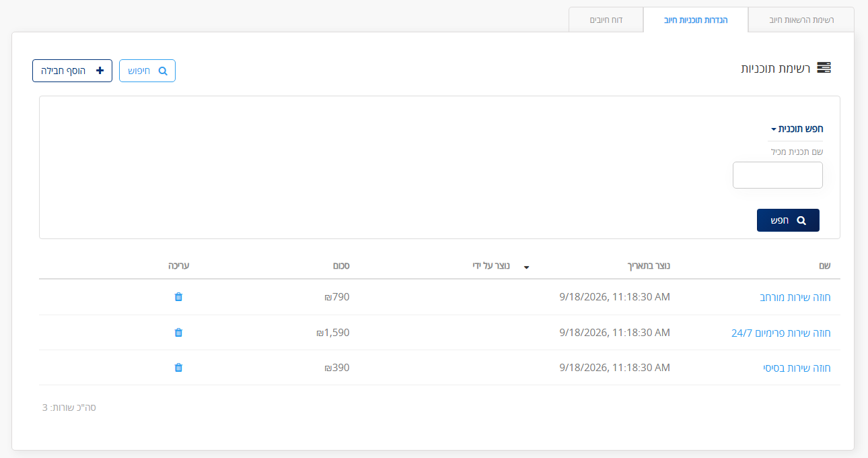Click the עריכה column header
Viewport: 868px width, 458px height.
coord(179,266)
